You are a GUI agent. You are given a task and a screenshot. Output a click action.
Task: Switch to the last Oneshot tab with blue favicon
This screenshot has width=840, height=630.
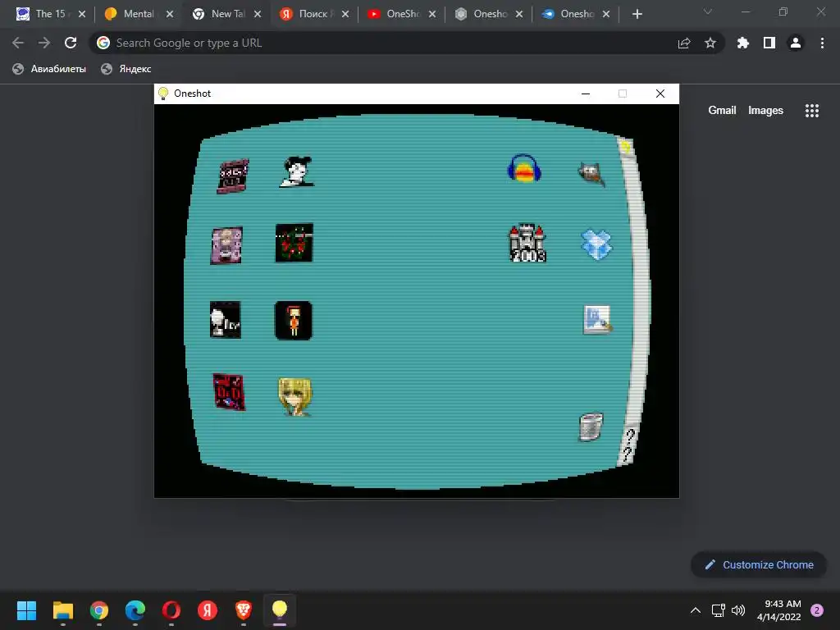(x=575, y=14)
